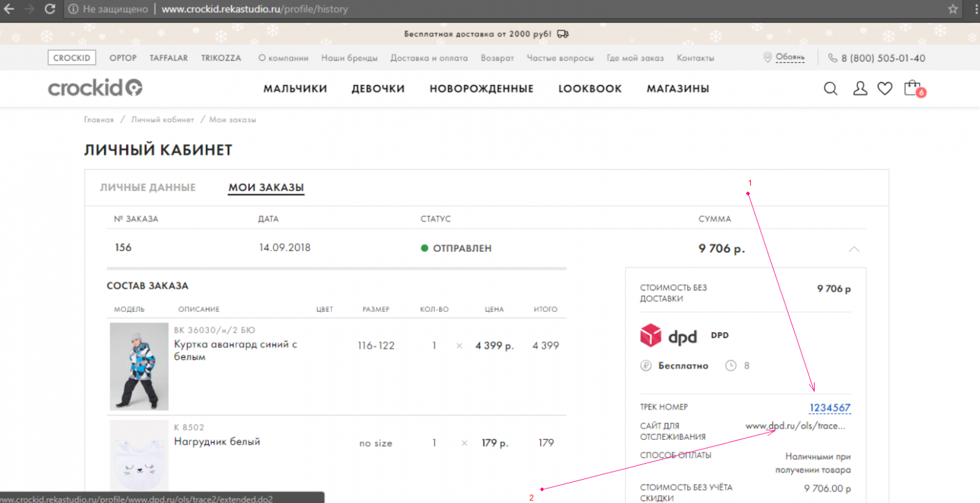This screenshot has width=980, height=503.
Task: Go to Личный кабинет breadcrumb
Action: pos(162,119)
